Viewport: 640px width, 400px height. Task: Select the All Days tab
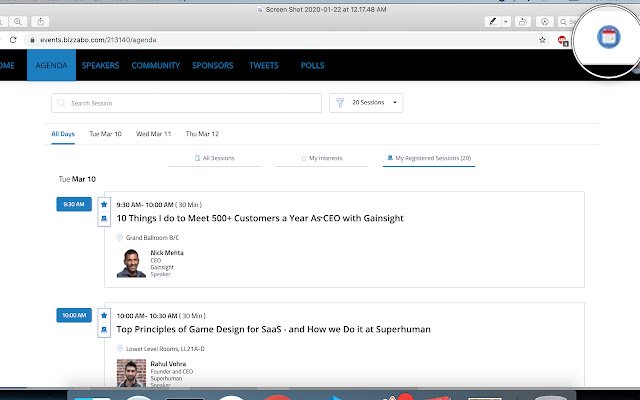(63, 134)
